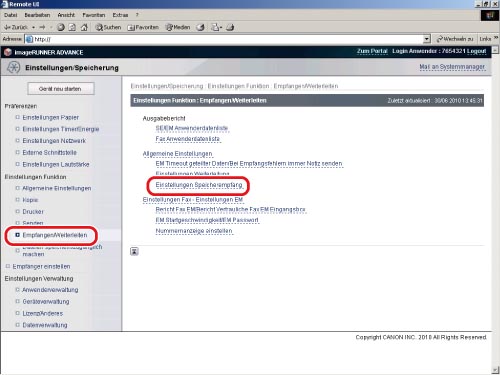Open EM Startgeschwindigkeit/EM Passwort link
The height and width of the screenshot is (375, 500).
click(207, 220)
